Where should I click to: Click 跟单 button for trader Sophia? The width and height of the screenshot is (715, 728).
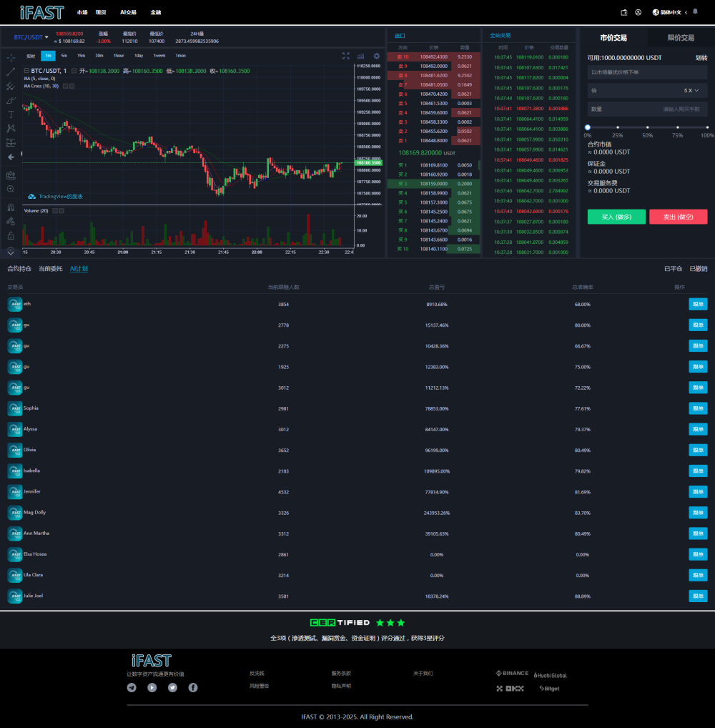point(698,408)
